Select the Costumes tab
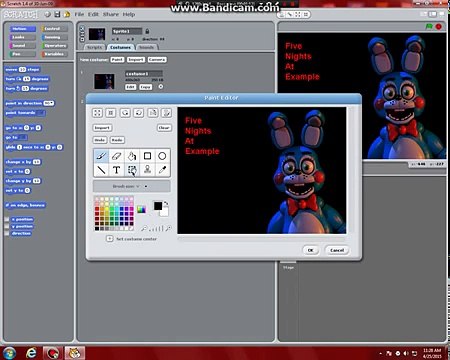The height and width of the screenshot is (360, 450). [x=121, y=47]
